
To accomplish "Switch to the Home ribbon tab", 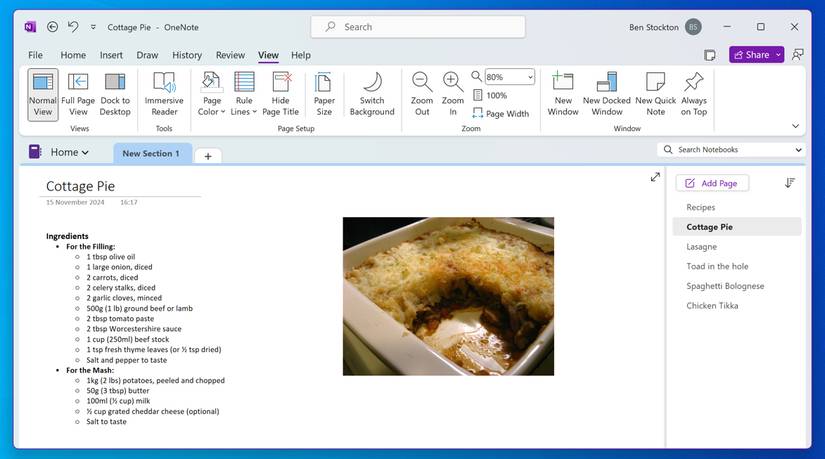I will 73,55.
